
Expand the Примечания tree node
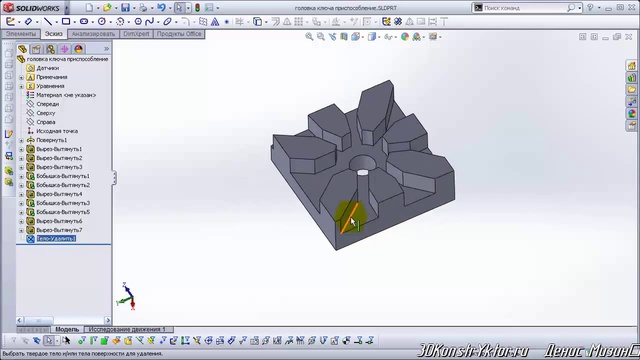tap(21, 77)
